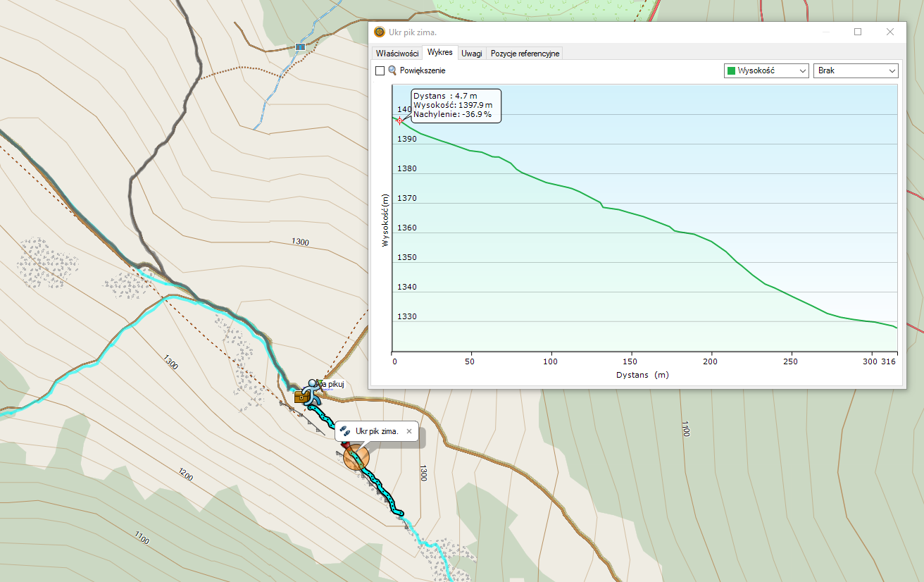Click the red crosshair marker on elevation graph
This screenshot has width=924, height=582.
click(x=399, y=120)
